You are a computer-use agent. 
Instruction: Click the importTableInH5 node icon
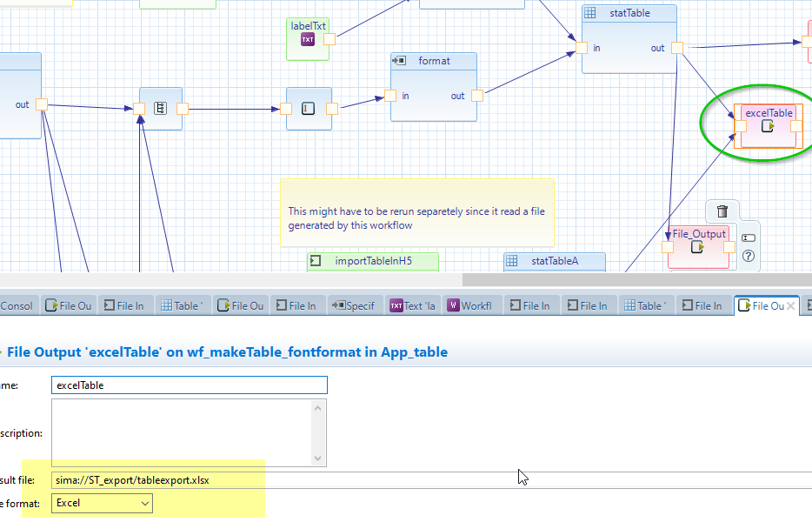pos(317,261)
